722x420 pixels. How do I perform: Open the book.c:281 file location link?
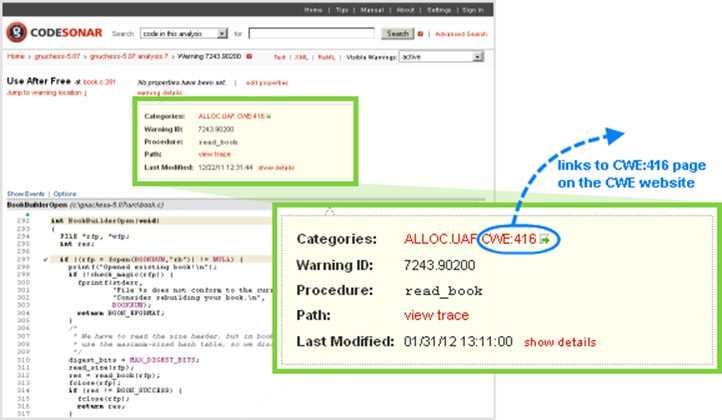[x=99, y=82]
